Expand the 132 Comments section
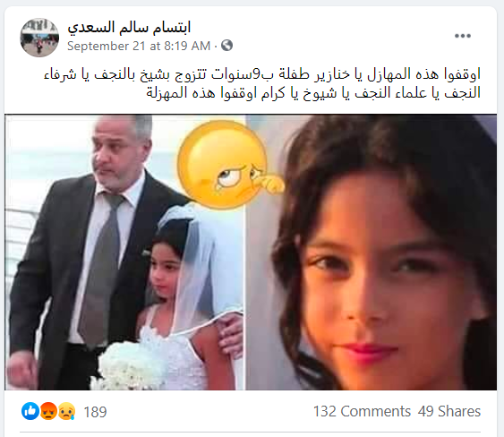 362,411
